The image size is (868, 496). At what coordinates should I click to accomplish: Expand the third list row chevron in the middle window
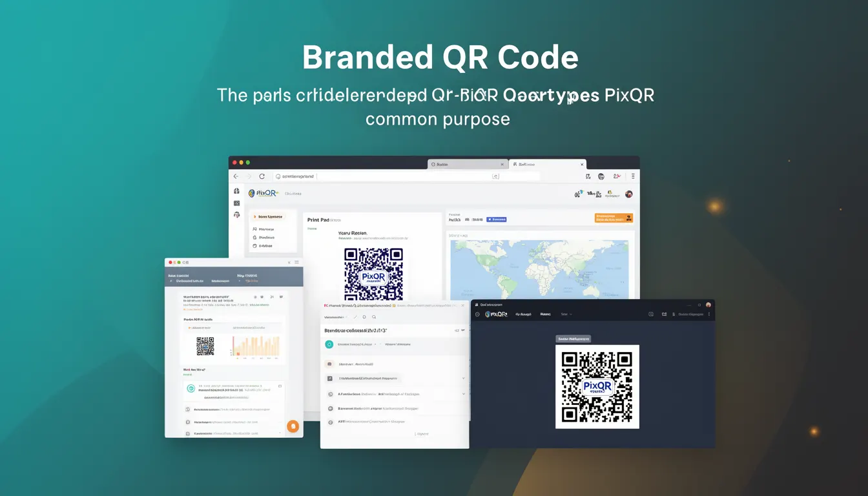click(x=464, y=394)
